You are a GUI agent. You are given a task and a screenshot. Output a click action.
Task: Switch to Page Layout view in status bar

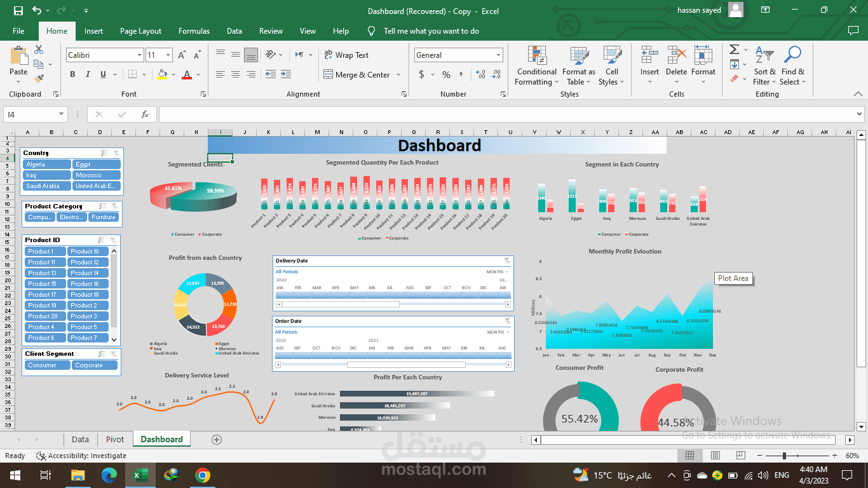click(715, 456)
